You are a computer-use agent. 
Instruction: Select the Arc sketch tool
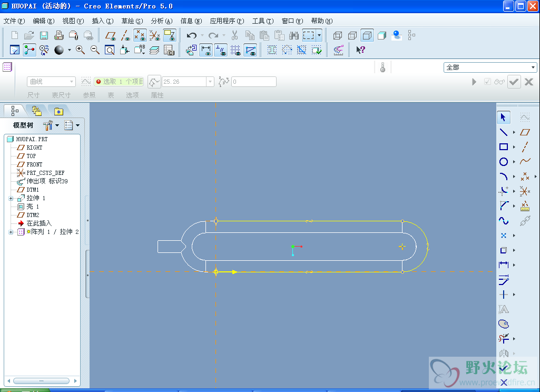[x=504, y=177]
